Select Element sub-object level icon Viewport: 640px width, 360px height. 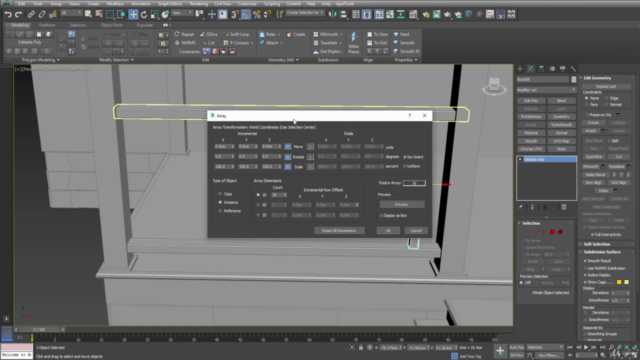(560, 232)
